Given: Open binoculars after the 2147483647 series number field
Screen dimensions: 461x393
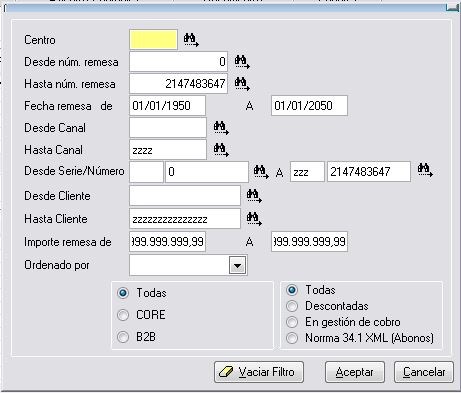Looking at the screenshot, I should point(425,170).
